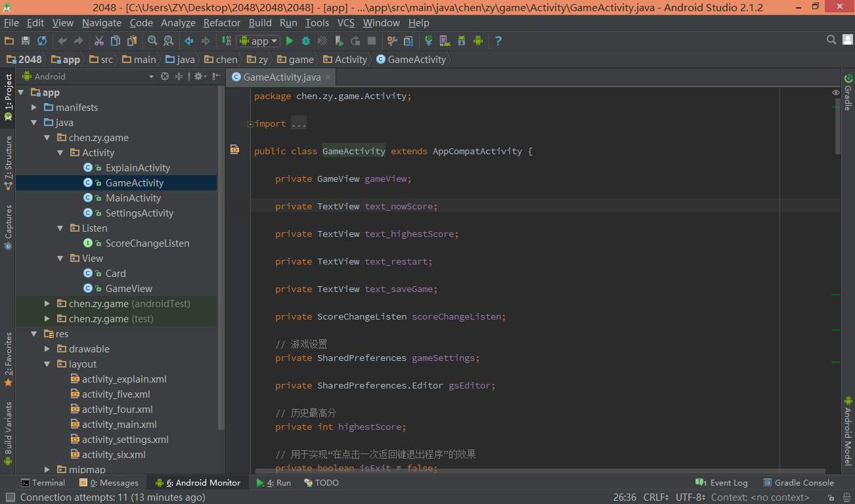This screenshot has height=504, width=855.
Task: Open the Gradle Console button
Action: pos(798,482)
